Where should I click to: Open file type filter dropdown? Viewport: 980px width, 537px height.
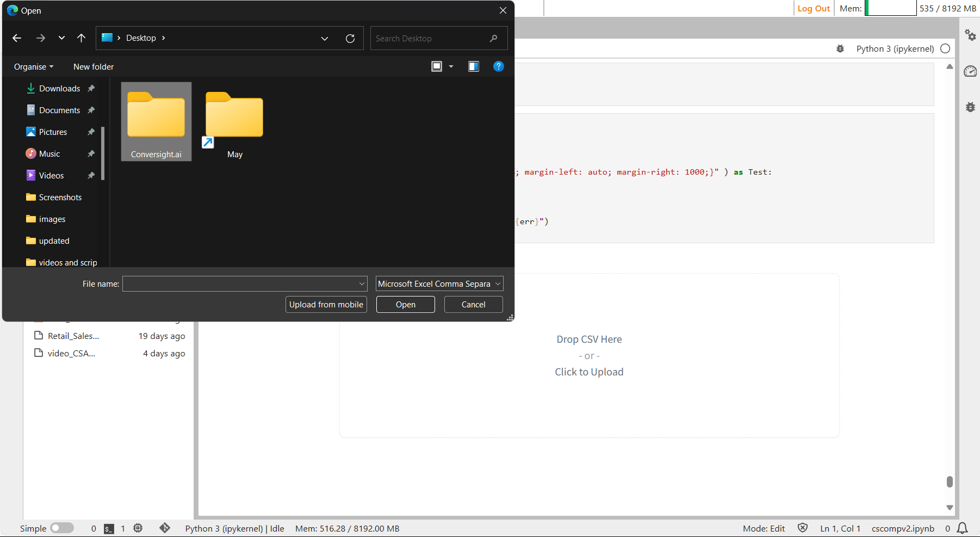[x=439, y=283]
